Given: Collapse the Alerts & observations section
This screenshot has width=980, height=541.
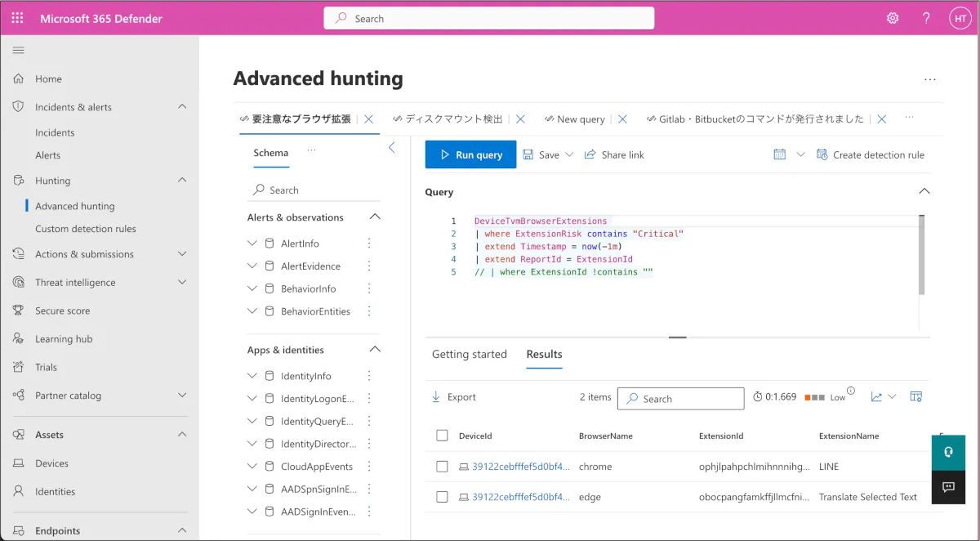Looking at the screenshot, I should [375, 217].
